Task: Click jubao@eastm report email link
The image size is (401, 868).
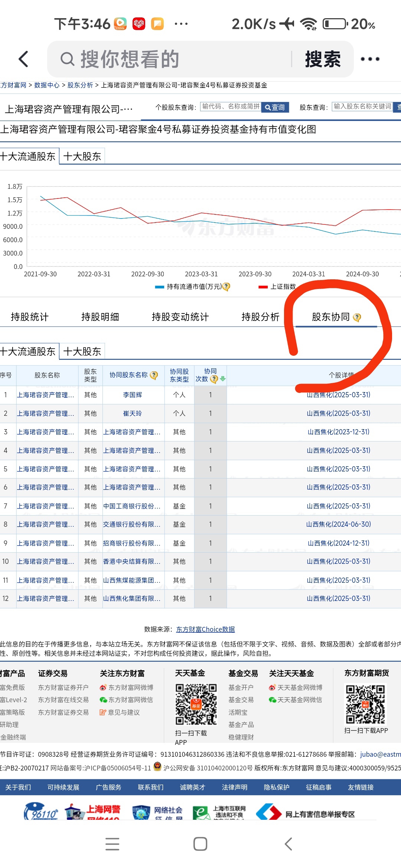Action: (x=381, y=754)
